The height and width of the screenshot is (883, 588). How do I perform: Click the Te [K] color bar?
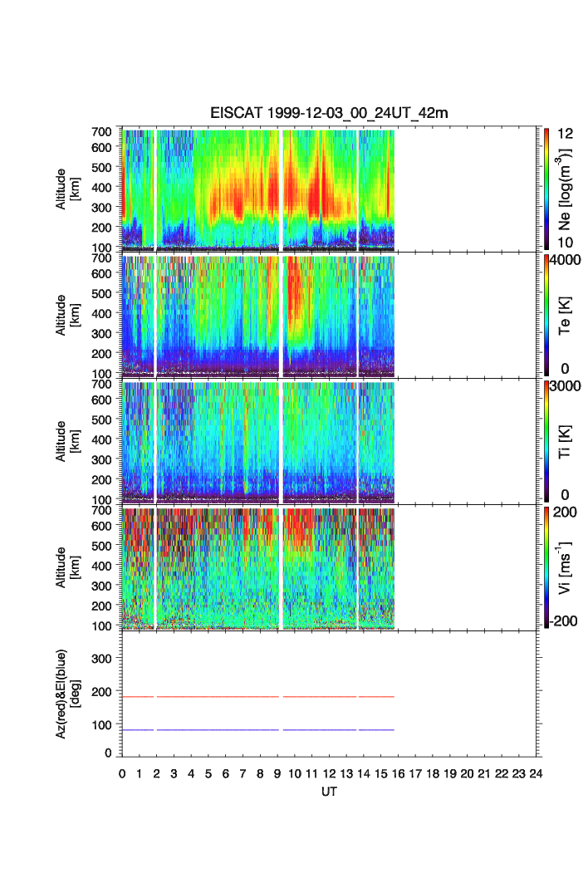pos(547,314)
